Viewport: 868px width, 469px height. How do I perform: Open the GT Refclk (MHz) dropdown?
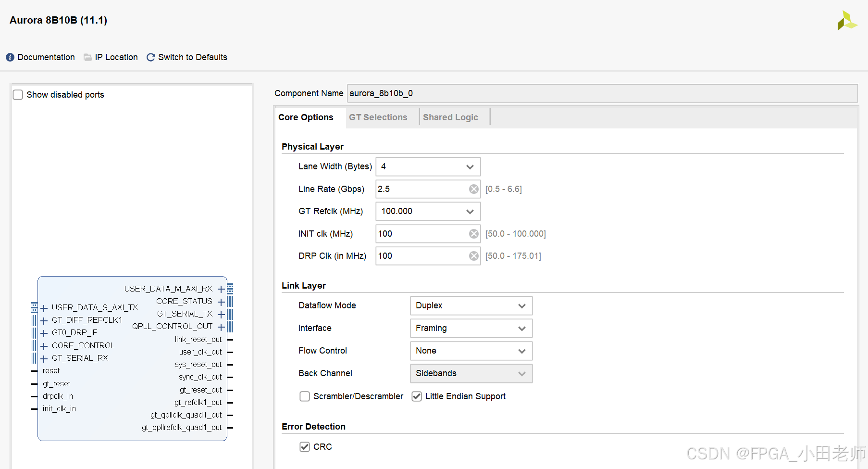click(428, 211)
